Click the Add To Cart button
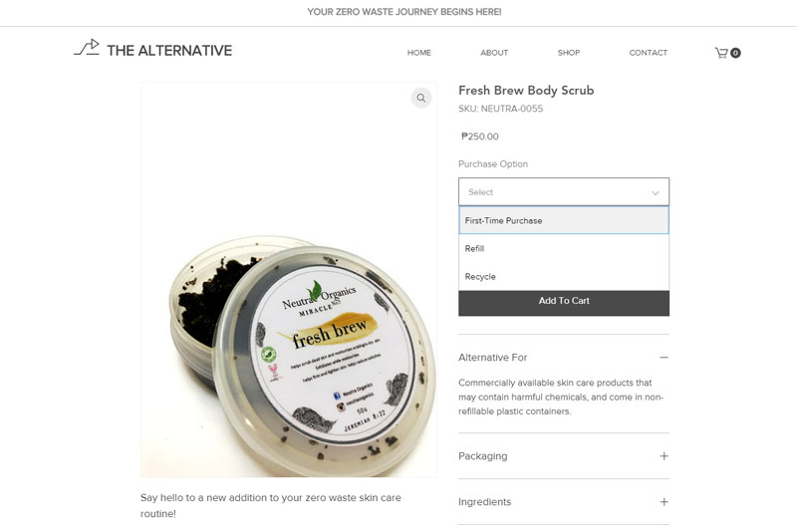Image resolution: width=797 pixels, height=532 pixels. pos(564,303)
